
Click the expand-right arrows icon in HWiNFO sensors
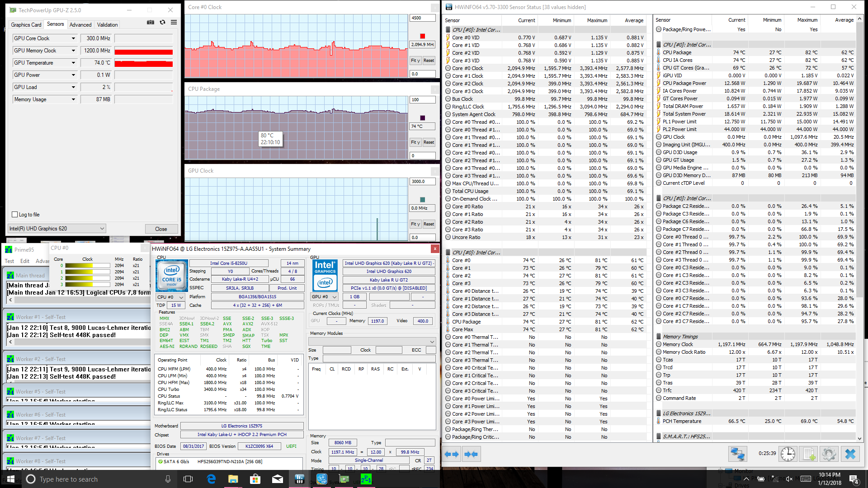471,454
